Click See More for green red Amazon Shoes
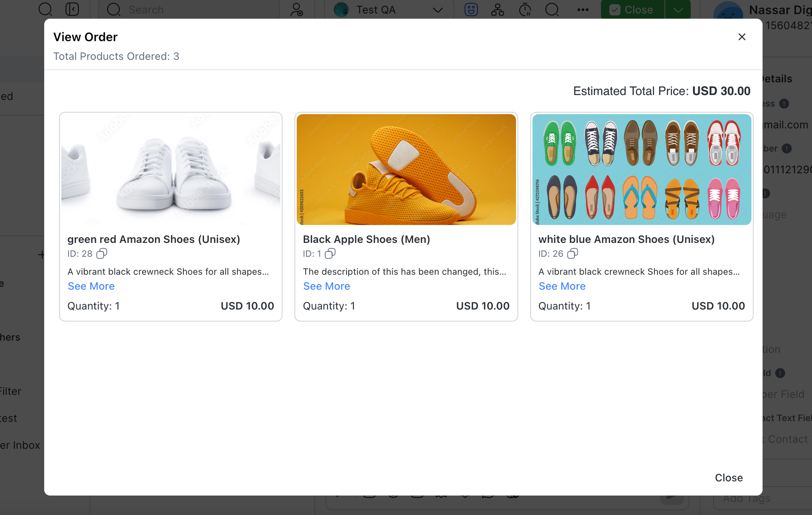 click(x=91, y=286)
